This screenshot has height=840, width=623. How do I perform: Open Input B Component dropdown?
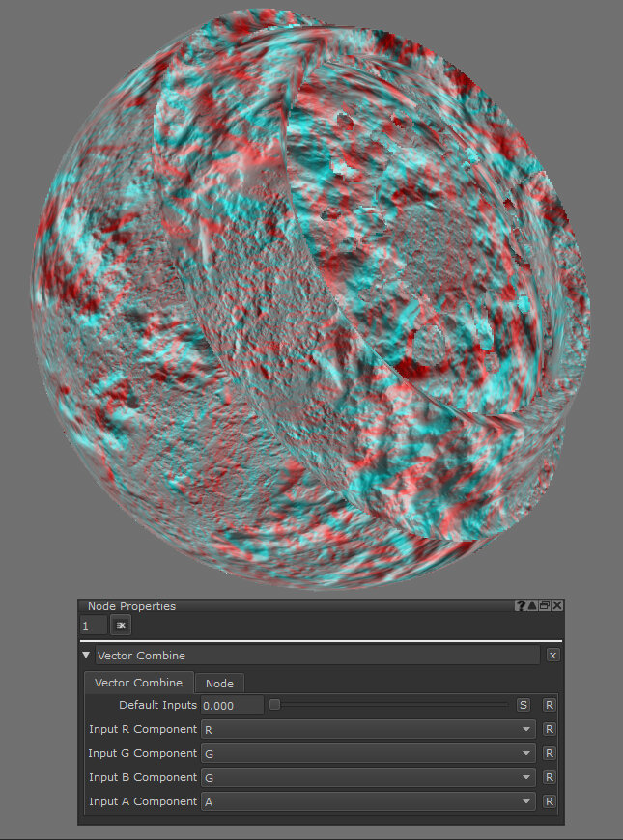368,777
